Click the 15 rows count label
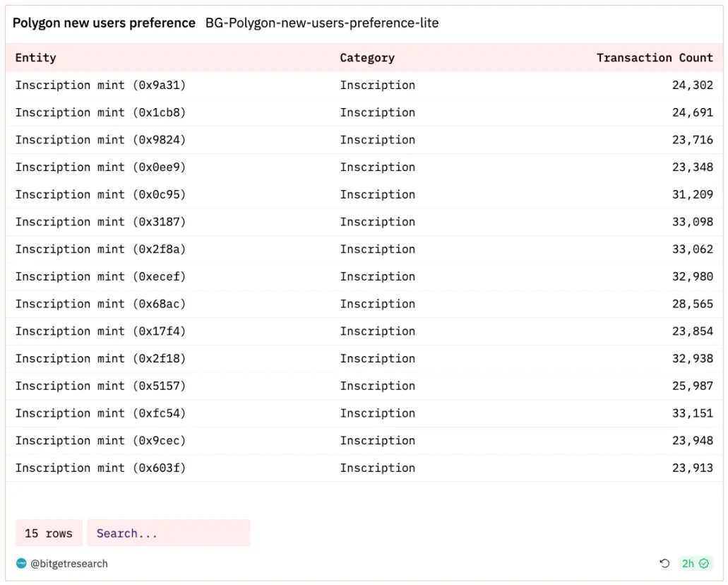The height and width of the screenshot is (585, 728). click(x=49, y=533)
